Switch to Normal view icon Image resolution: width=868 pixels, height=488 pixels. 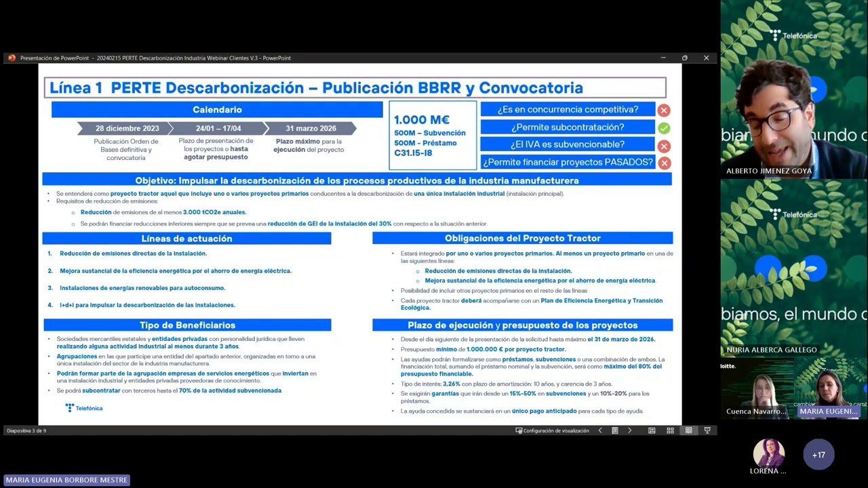(652, 430)
